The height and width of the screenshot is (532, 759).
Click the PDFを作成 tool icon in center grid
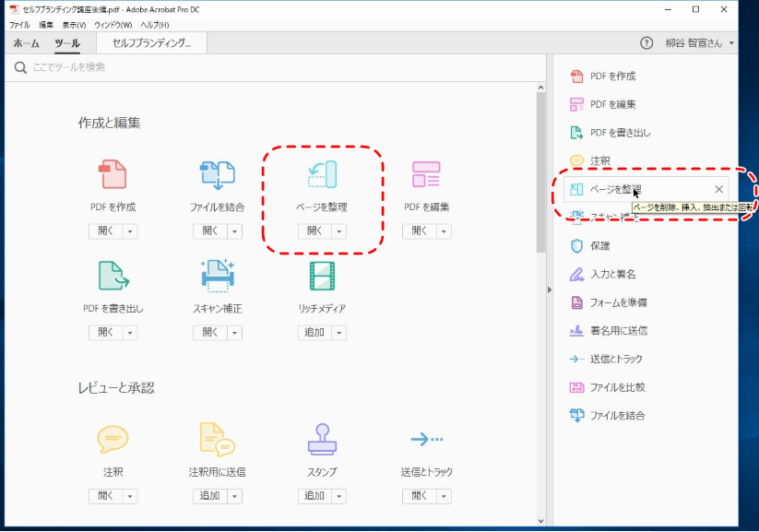[113, 174]
